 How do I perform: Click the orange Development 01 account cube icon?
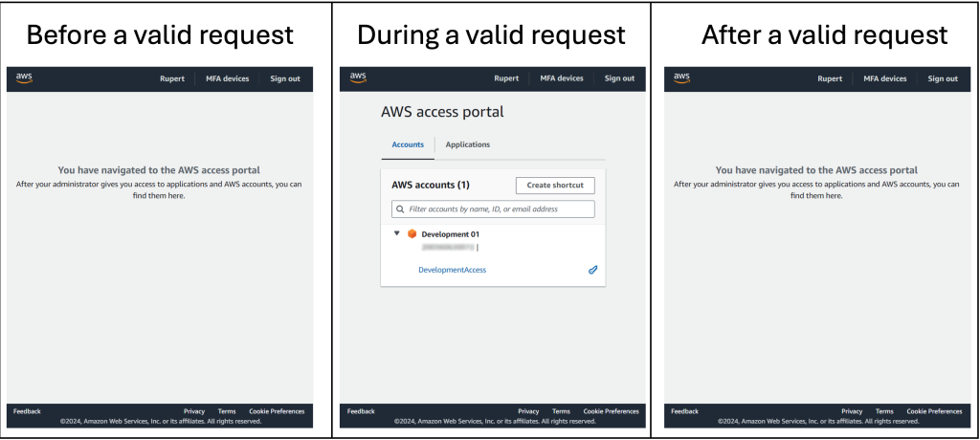[412, 233]
